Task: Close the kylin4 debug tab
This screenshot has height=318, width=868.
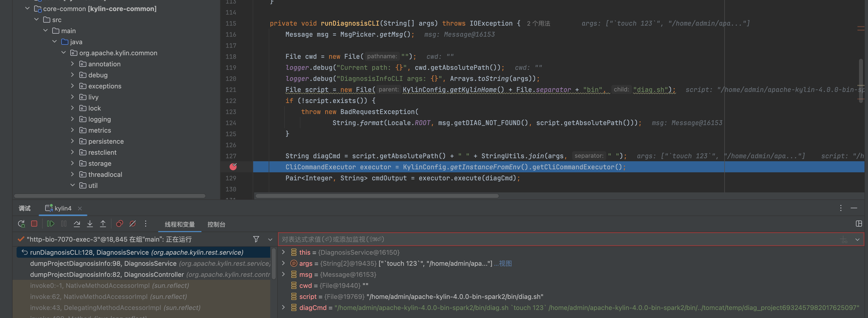Action: 80,208
